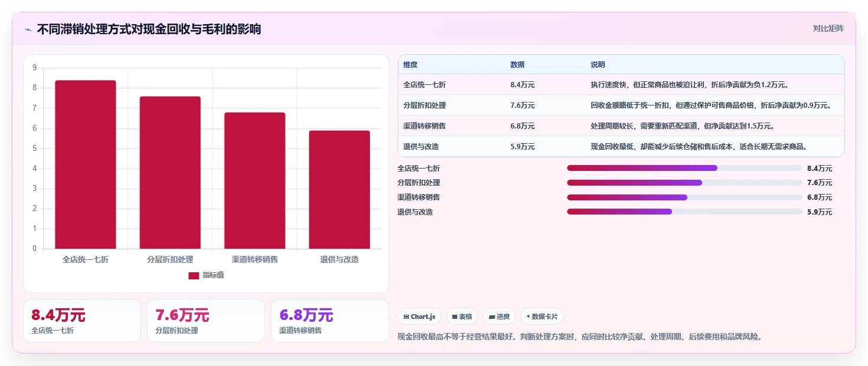The width and height of the screenshot is (868, 366).
Task: Click the 退供与改造 x-axis label on the chart
Action: [x=339, y=259]
